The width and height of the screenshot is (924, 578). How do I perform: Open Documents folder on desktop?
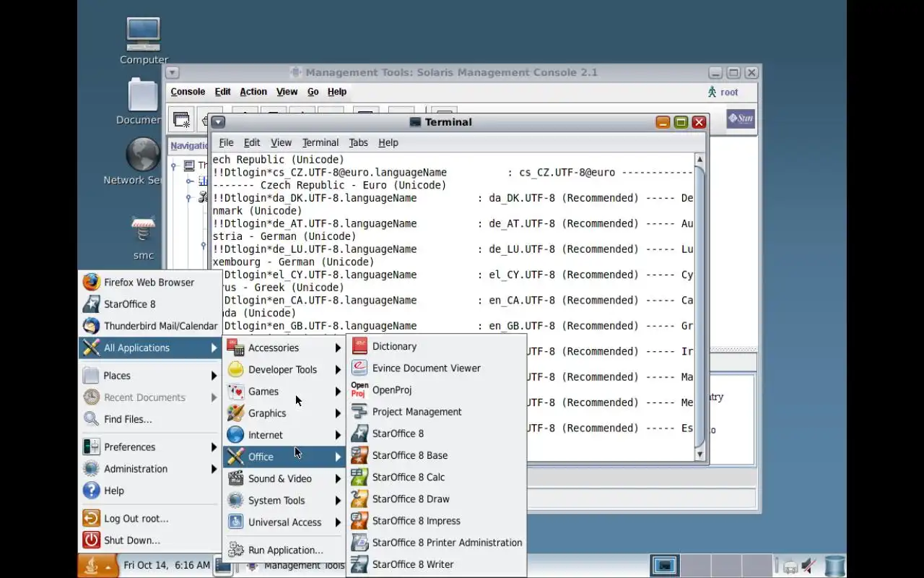coord(140,102)
